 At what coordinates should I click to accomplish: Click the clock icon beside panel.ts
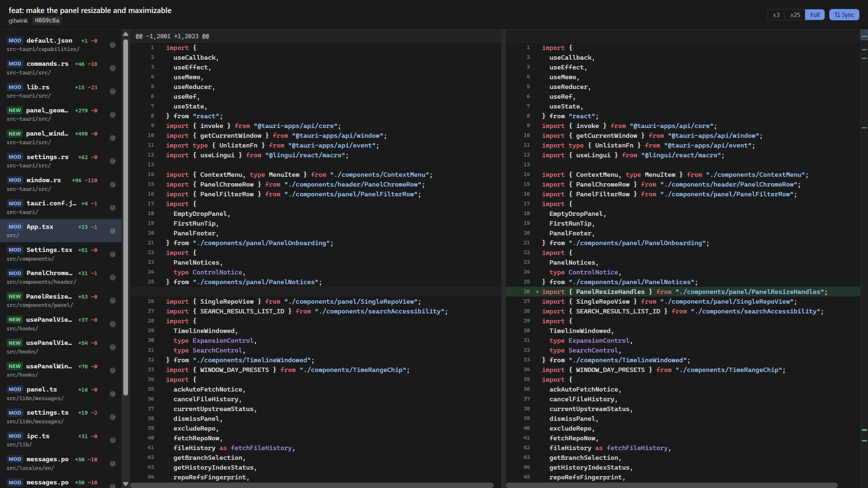point(113,394)
